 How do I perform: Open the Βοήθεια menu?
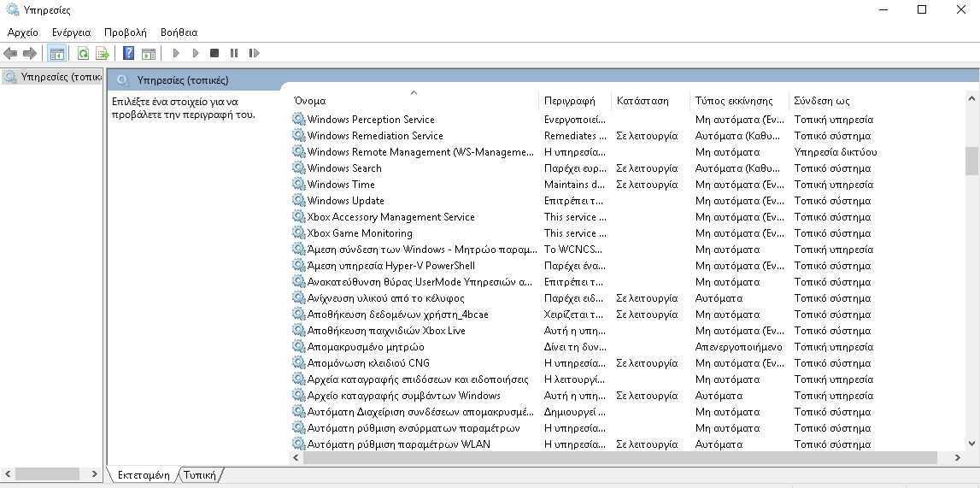coord(179,32)
